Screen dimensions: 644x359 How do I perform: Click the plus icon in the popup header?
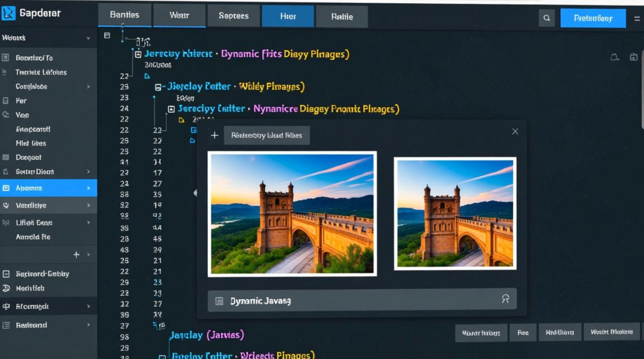click(x=215, y=135)
